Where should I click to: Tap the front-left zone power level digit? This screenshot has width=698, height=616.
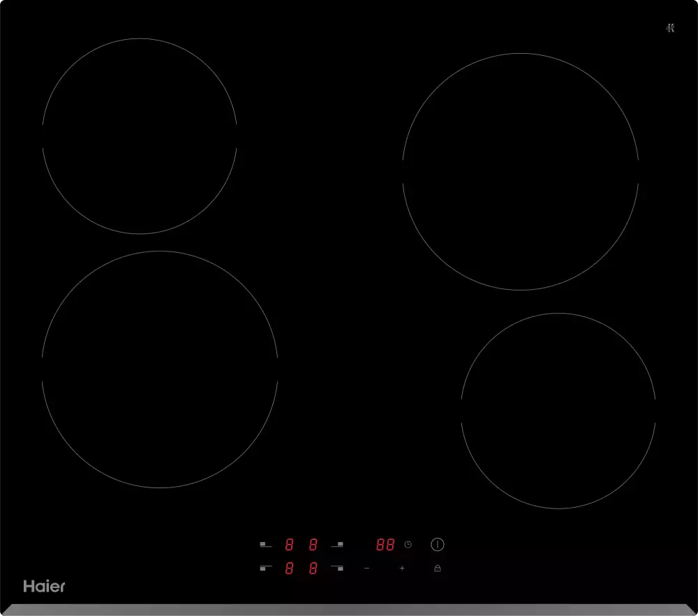289,568
